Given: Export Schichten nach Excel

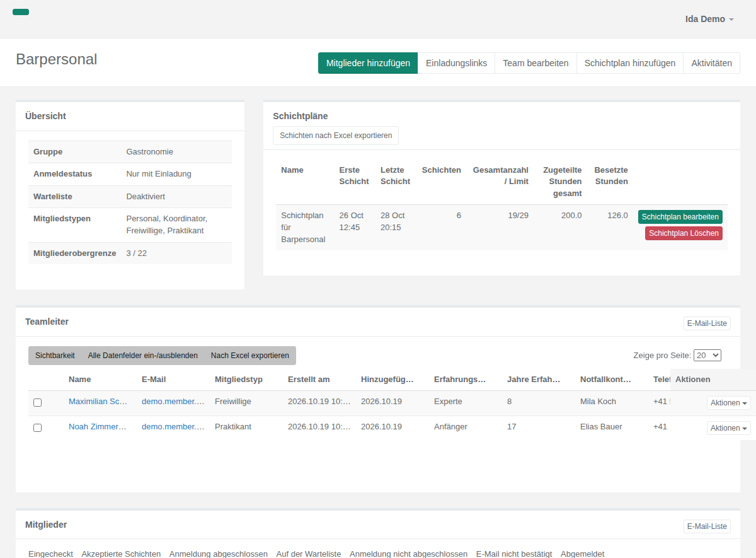Looking at the screenshot, I should click(x=336, y=136).
